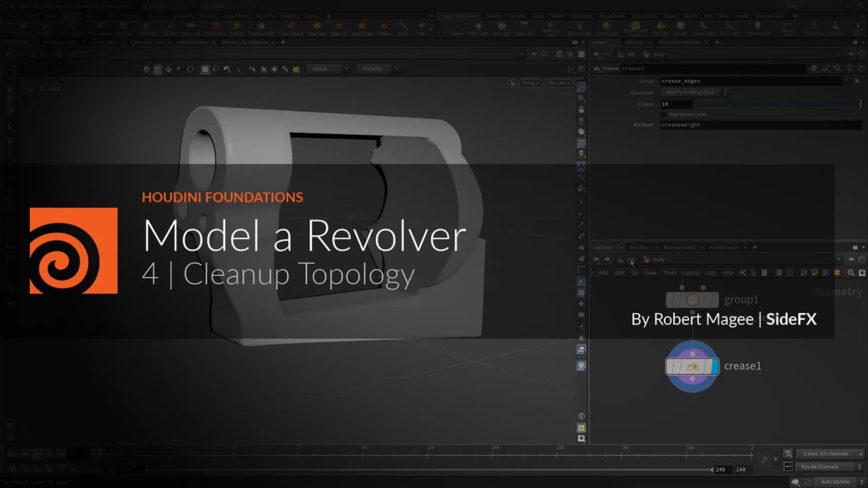The width and height of the screenshot is (868, 488).
Task: Select the Area Light shelf tool
Action: [524, 28]
